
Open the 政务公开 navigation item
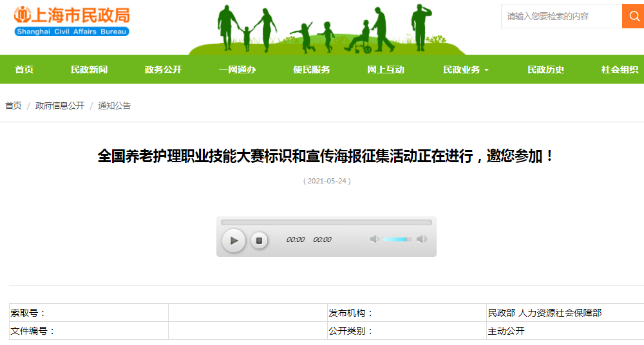pos(163,70)
